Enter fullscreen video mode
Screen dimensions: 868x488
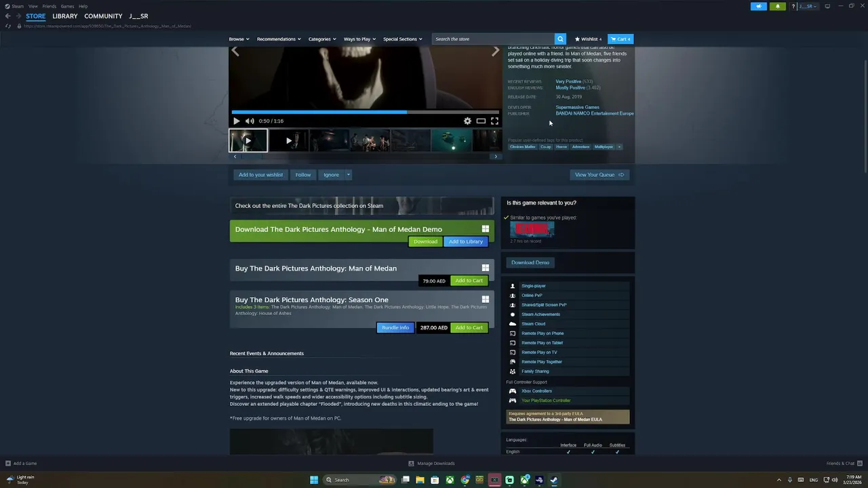point(494,121)
